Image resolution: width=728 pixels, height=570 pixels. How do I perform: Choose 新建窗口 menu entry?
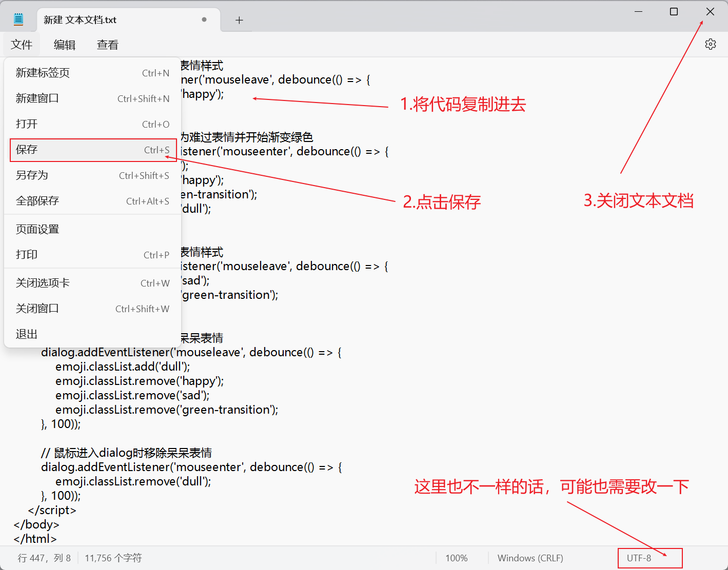[92, 98]
